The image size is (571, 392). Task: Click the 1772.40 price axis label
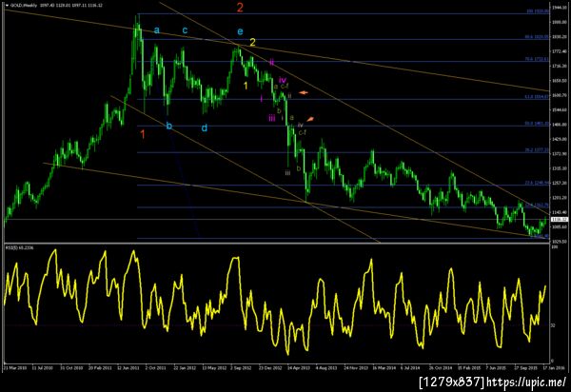tap(560, 51)
